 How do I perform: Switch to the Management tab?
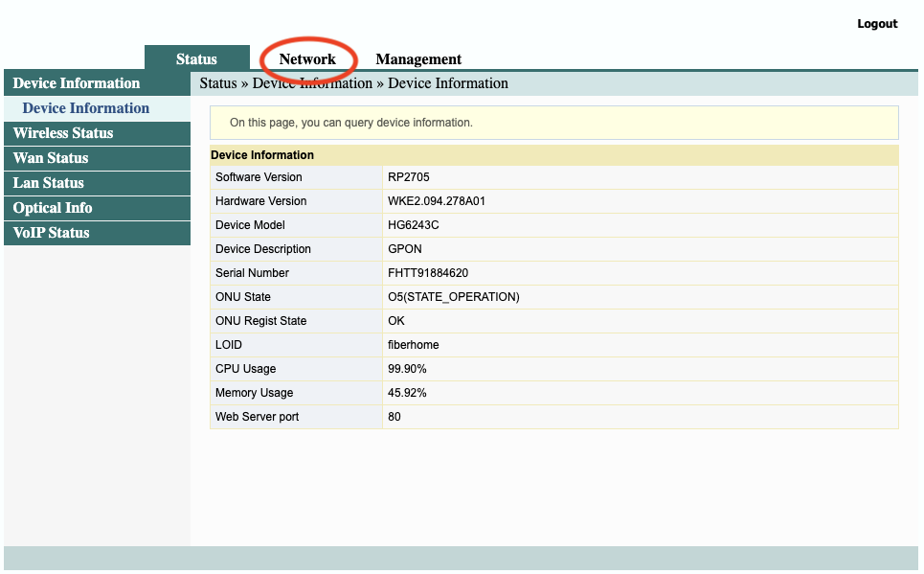(x=418, y=58)
